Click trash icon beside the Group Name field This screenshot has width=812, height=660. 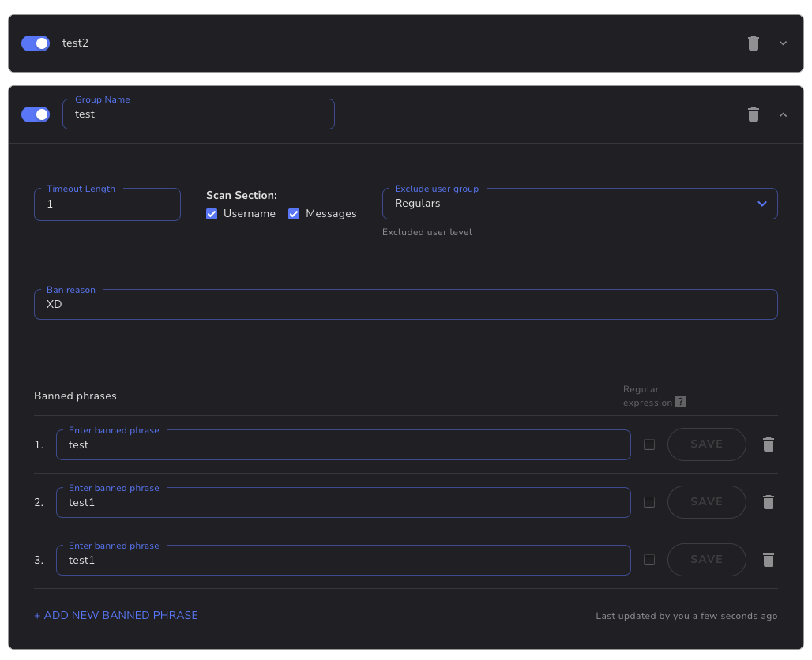click(x=753, y=114)
